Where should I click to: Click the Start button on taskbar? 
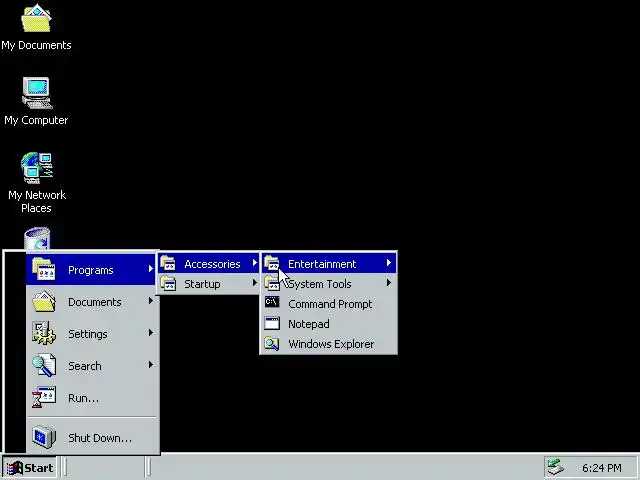(x=29, y=468)
